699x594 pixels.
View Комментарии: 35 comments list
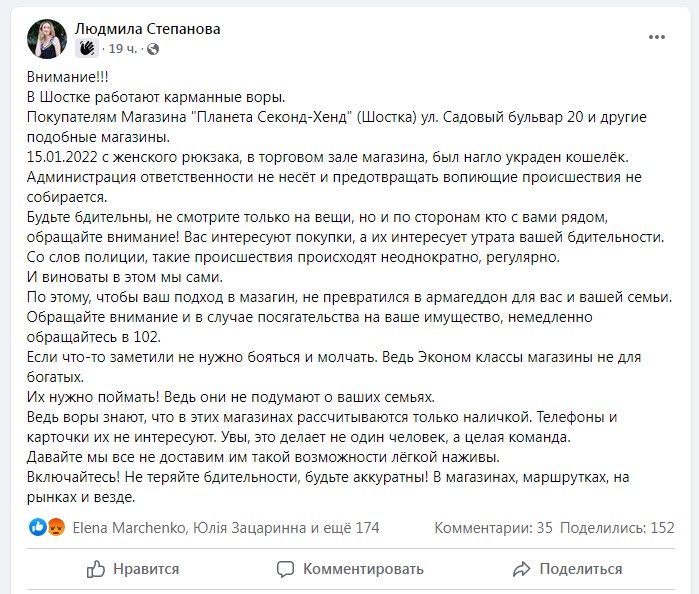(495, 526)
